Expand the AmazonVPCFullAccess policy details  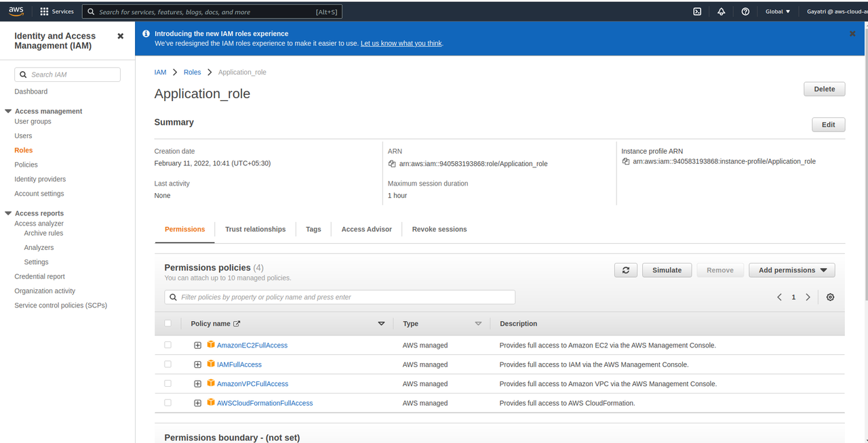pyautogui.click(x=197, y=384)
